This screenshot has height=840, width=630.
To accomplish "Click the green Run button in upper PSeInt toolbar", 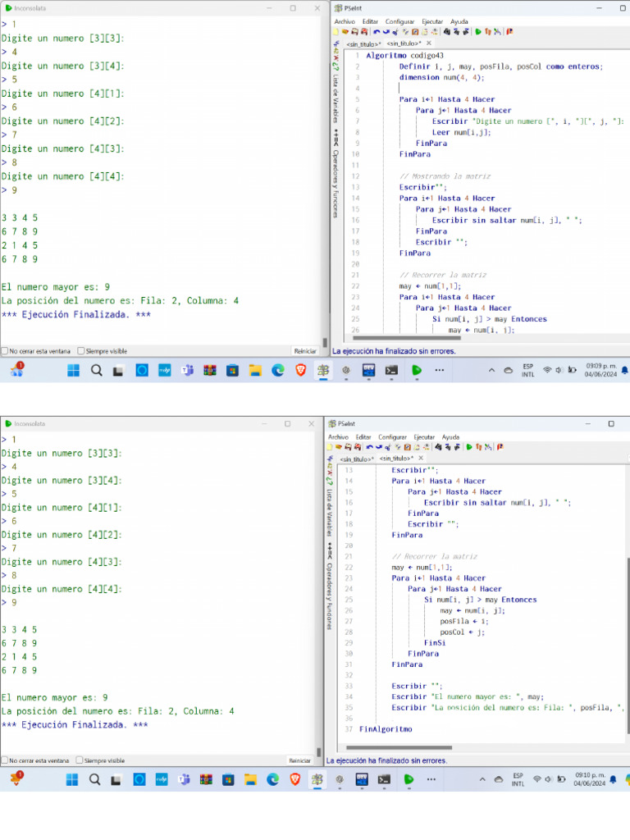I will 478,32.
